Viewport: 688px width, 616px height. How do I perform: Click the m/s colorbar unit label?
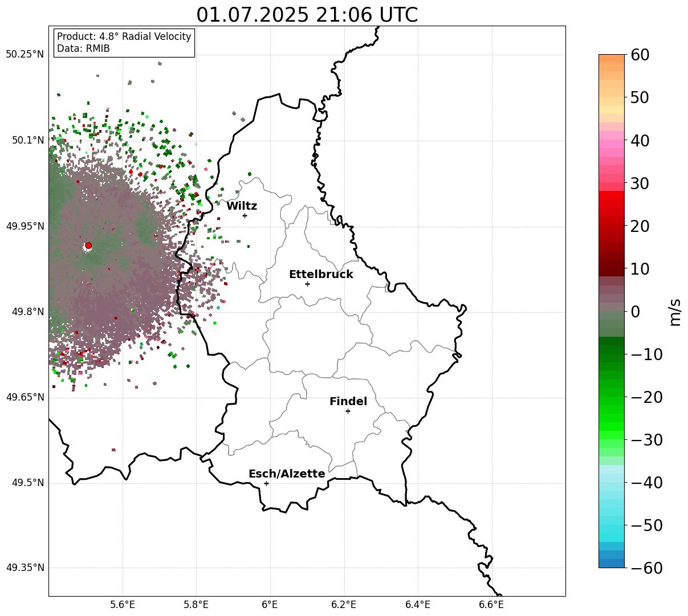click(675, 311)
